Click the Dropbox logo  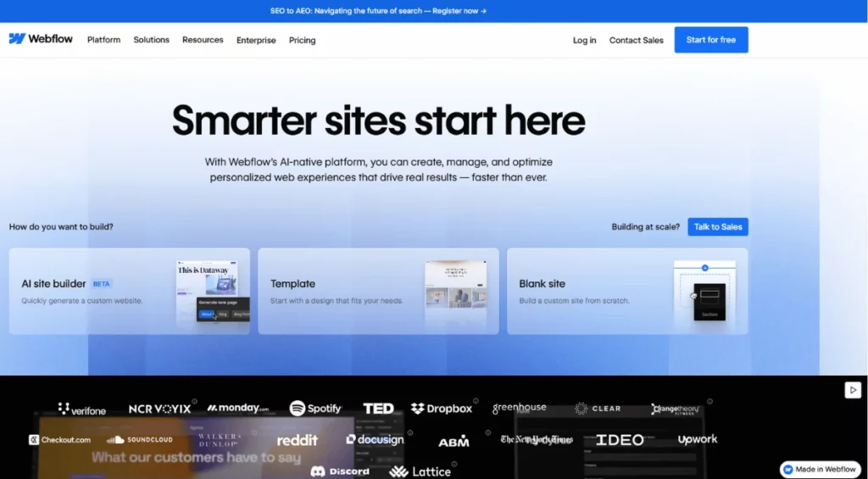pyautogui.click(x=441, y=409)
